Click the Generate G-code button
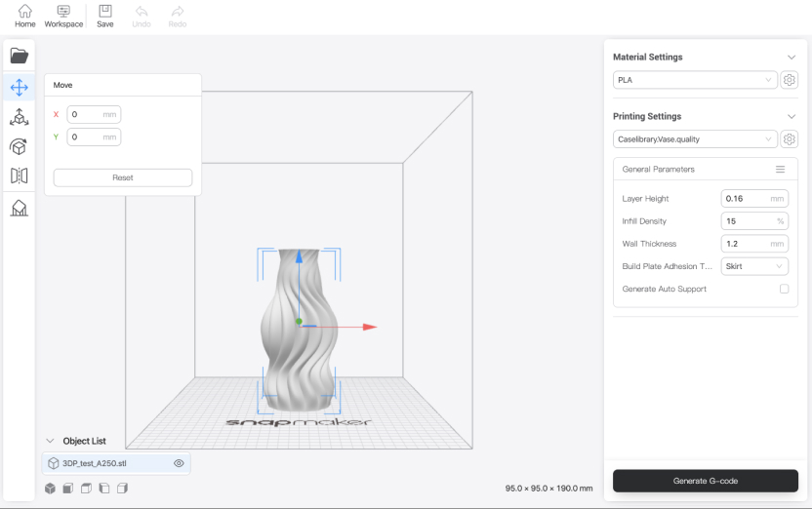 705,481
